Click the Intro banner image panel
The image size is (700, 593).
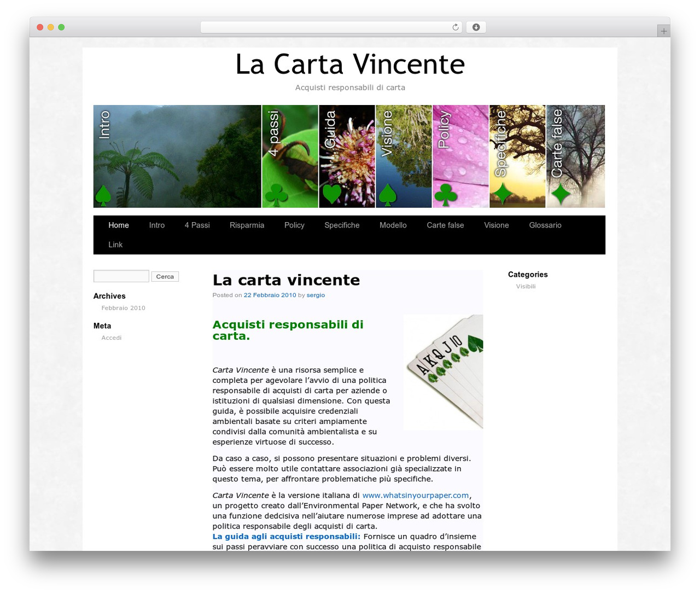(177, 156)
